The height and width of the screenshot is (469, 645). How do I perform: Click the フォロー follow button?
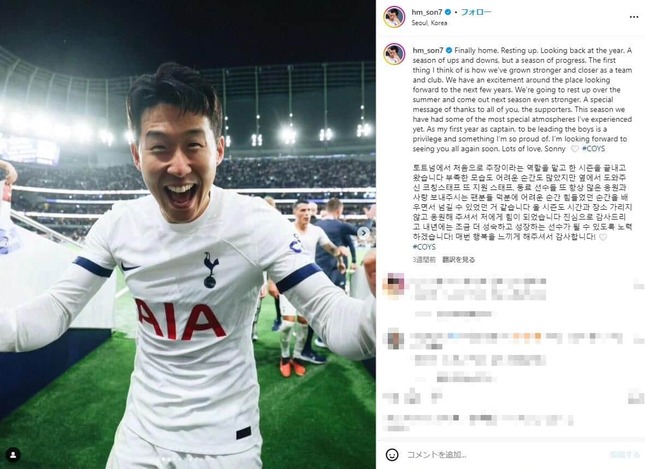476,12
